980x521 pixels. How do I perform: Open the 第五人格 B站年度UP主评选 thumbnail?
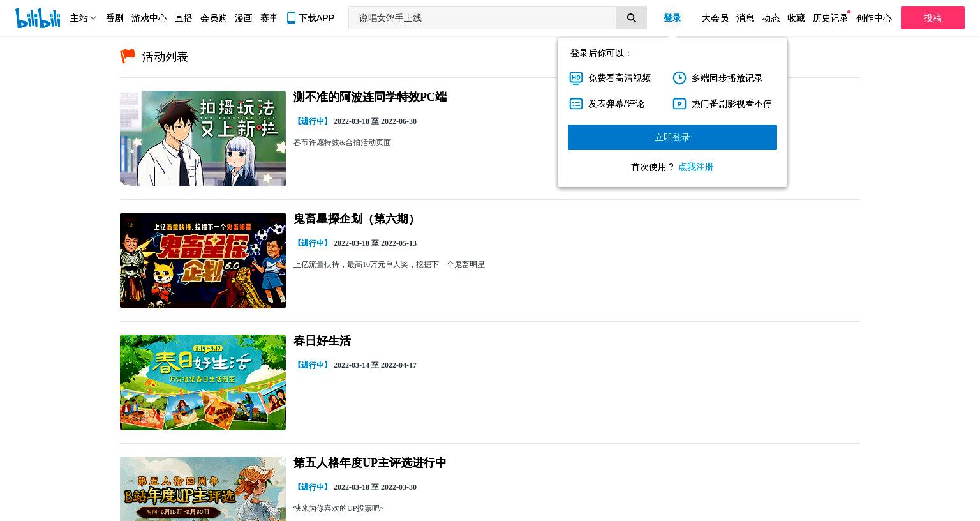[x=203, y=488]
